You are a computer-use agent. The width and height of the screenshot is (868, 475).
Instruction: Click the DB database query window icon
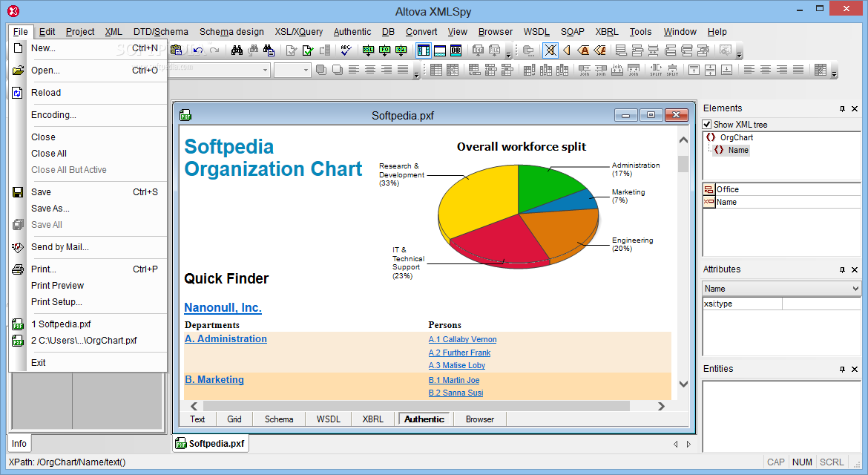click(456, 50)
